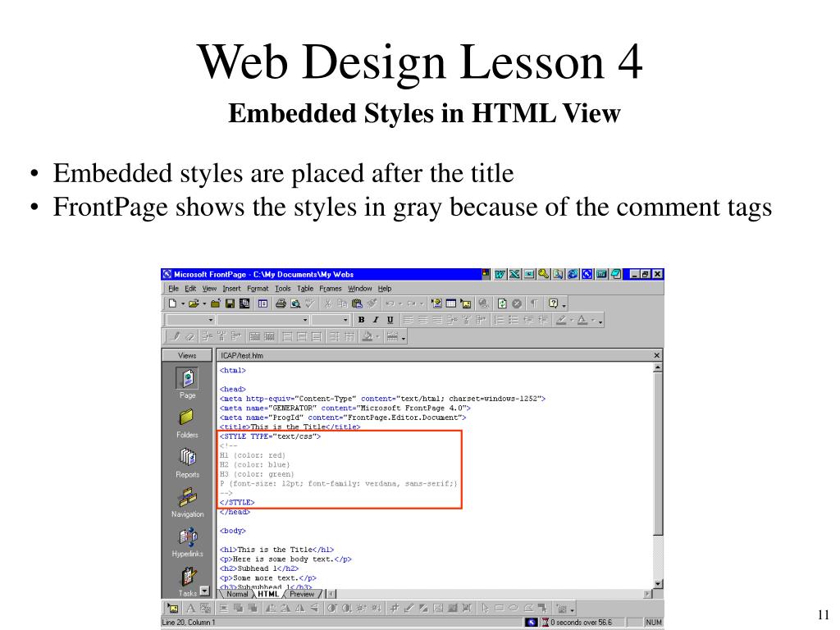Image resolution: width=840 pixels, height=630 pixels.
Task: Toggle Align Right
Action: click(437, 320)
